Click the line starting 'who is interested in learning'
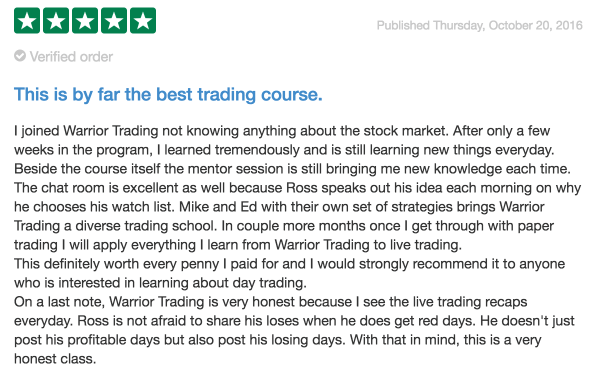Viewport: 600px width, 370px height. pos(160,283)
